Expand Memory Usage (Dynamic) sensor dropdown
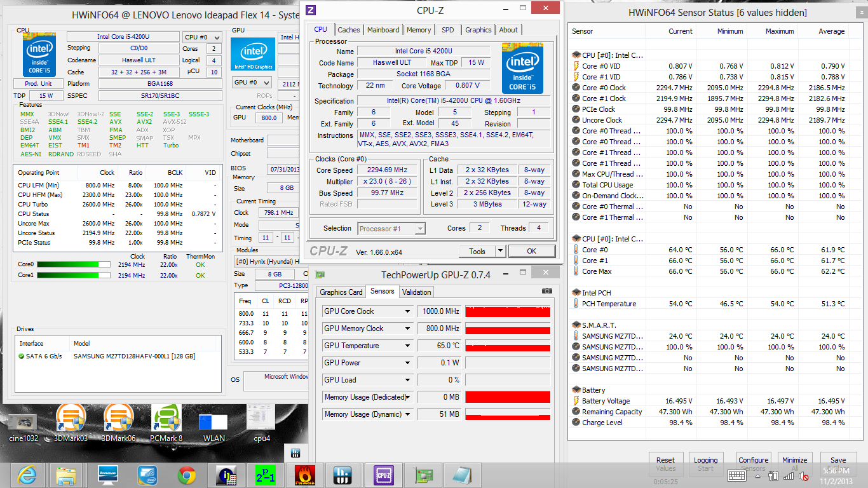 408,414
